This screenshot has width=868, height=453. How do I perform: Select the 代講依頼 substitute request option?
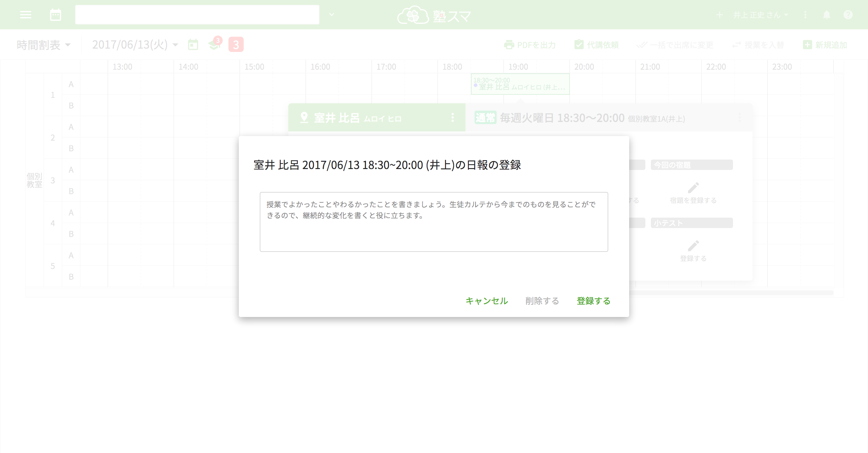coord(596,45)
